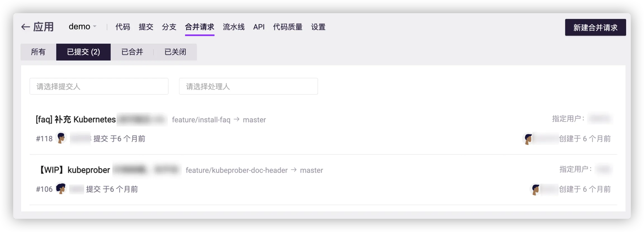Select the API tab
Image resolution: width=644 pixels, height=232 pixels.
coord(259,27)
